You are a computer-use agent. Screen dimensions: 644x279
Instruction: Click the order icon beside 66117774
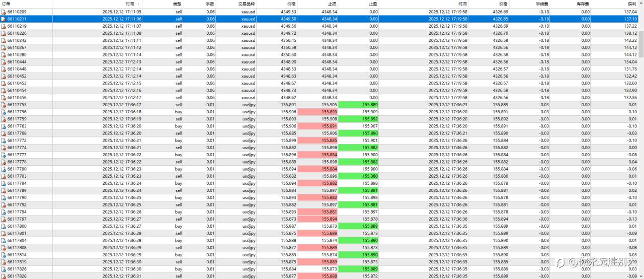[x=4, y=148]
